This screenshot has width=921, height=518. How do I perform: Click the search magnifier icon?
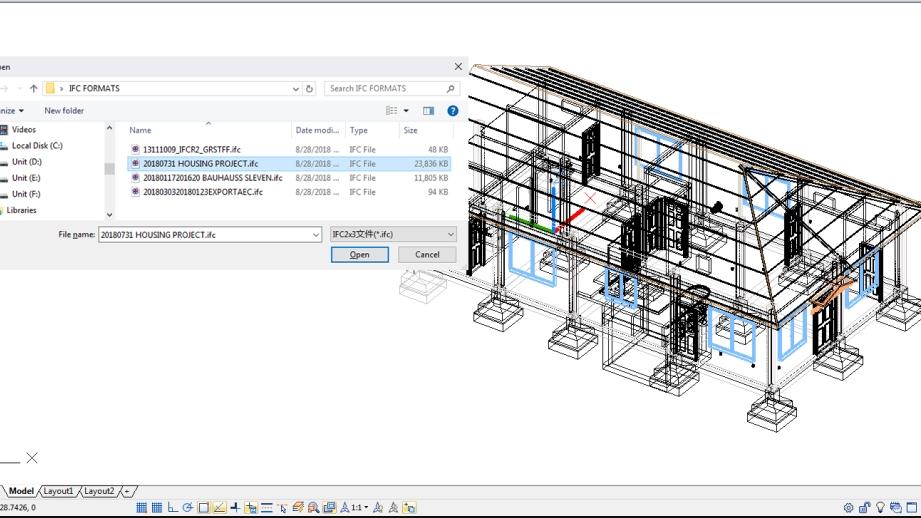coord(451,89)
